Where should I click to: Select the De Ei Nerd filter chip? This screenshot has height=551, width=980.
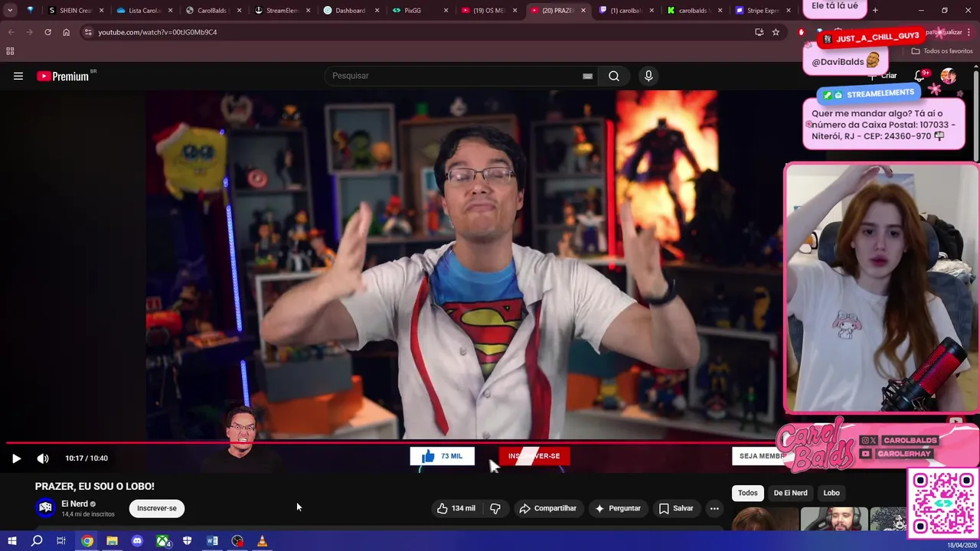[x=790, y=493]
